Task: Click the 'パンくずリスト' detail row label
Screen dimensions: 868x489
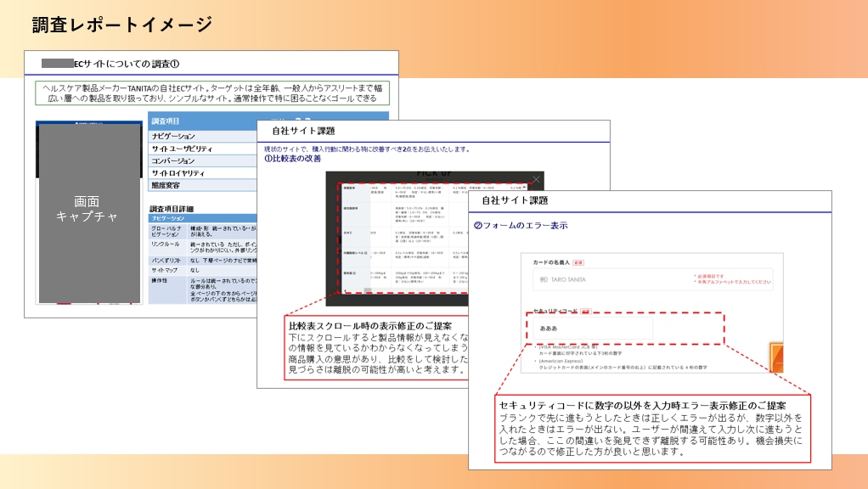Action: pos(166,260)
